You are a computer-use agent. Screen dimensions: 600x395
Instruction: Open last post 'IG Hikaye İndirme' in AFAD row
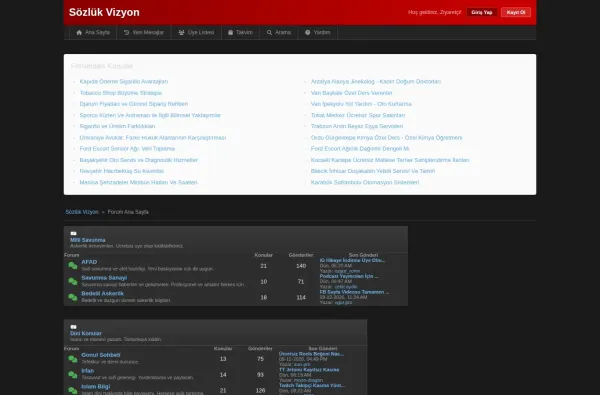(x=352, y=260)
